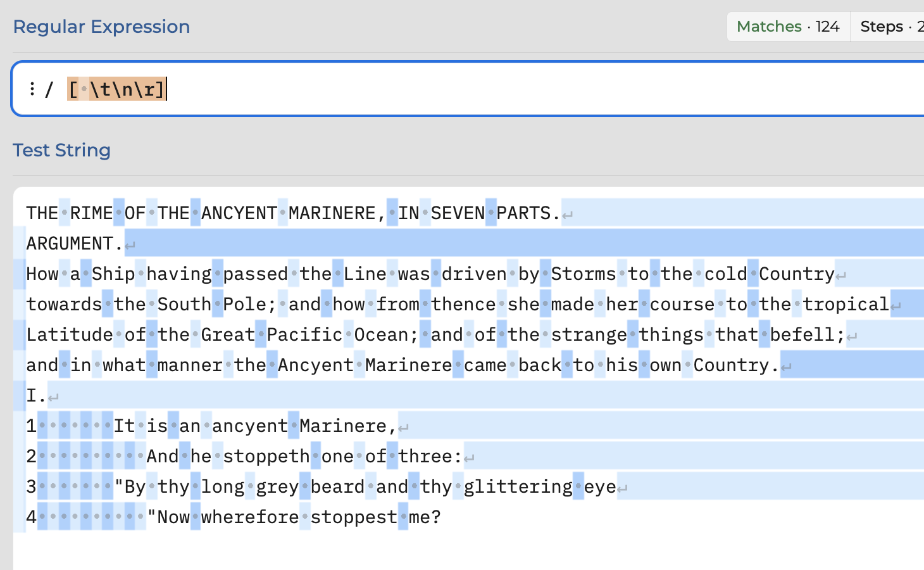Click the word driven in the test string

tap(474, 274)
